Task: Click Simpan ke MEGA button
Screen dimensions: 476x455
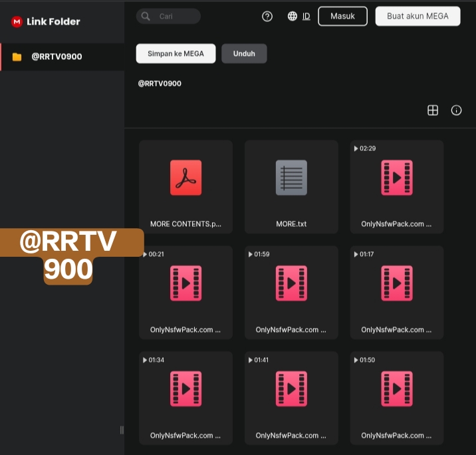Action: pos(176,53)
